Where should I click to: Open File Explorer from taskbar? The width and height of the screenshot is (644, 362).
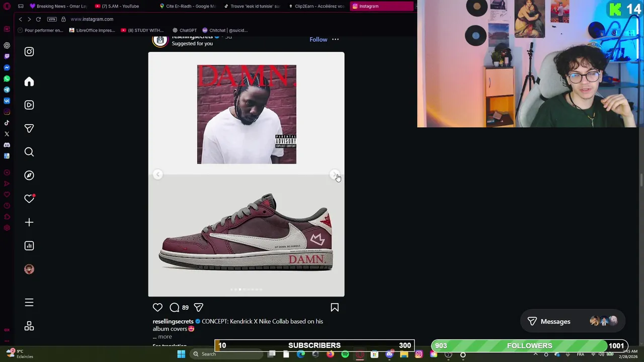coord(404,354)
